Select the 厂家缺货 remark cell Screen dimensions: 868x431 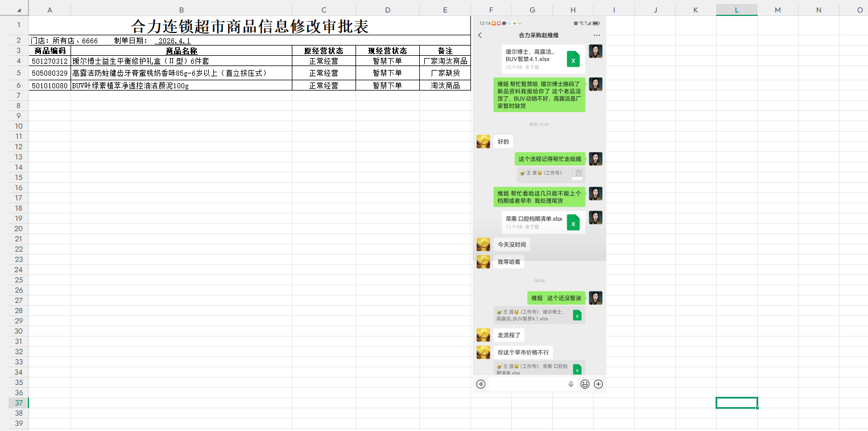click(x=445, y=73)
